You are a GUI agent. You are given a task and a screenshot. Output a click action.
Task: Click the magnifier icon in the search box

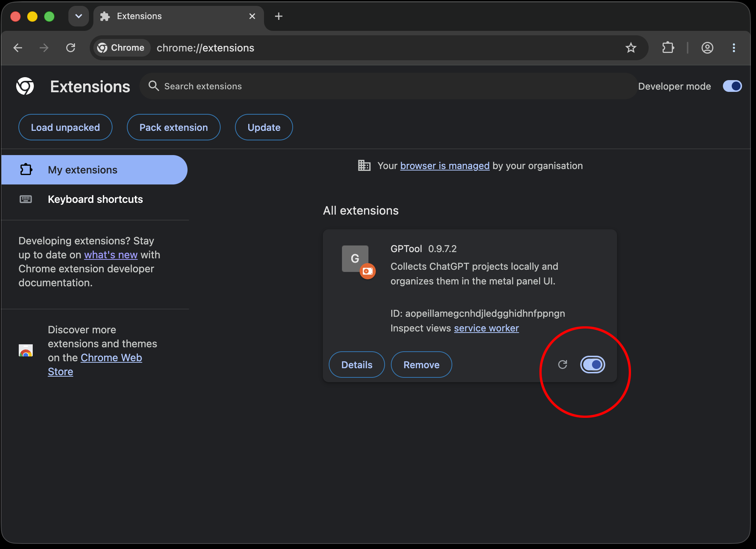click(x=153, y=86)
